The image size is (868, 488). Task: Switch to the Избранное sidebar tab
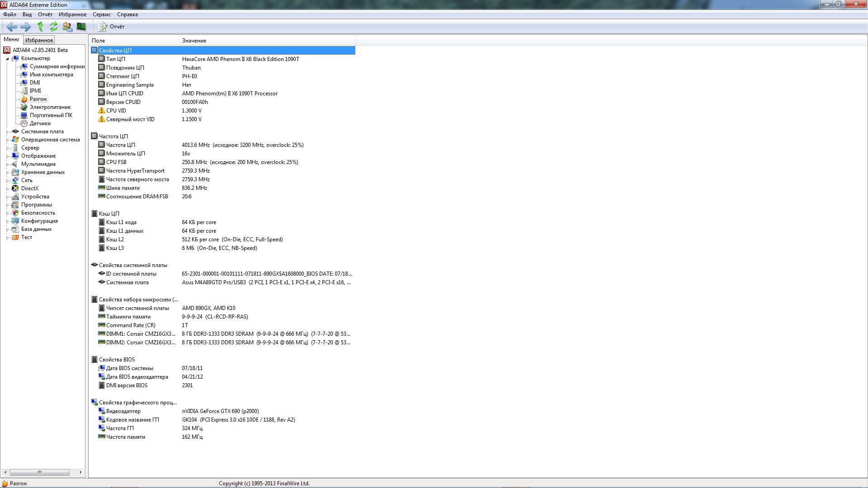click(39, 40)
